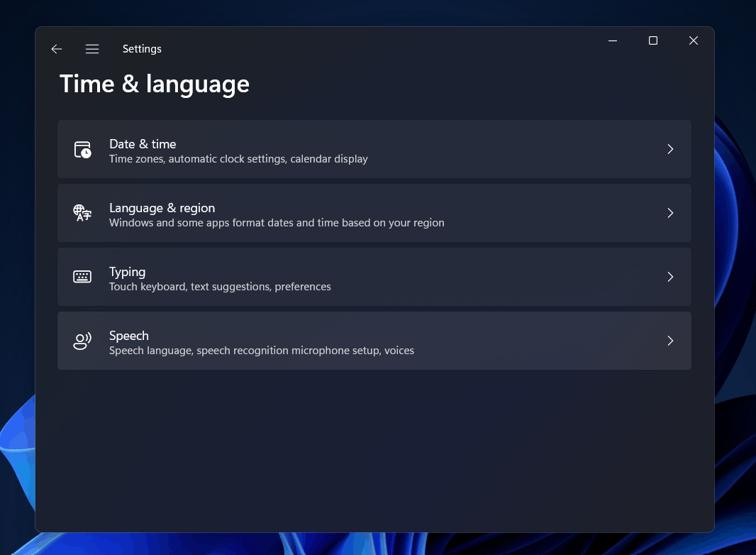756x555 pixels.
Task: Click 'Speech language, speech recognition microphone' description
Action: point(261,351)
